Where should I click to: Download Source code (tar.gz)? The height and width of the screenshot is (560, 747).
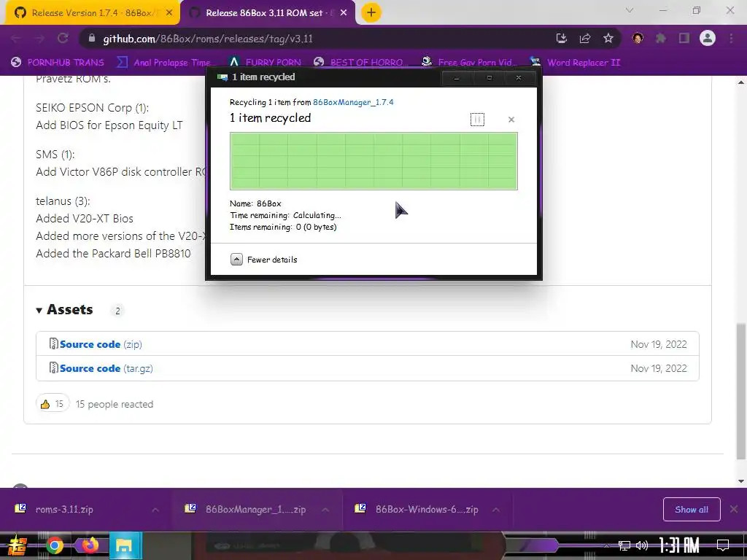tap(107, 368)
